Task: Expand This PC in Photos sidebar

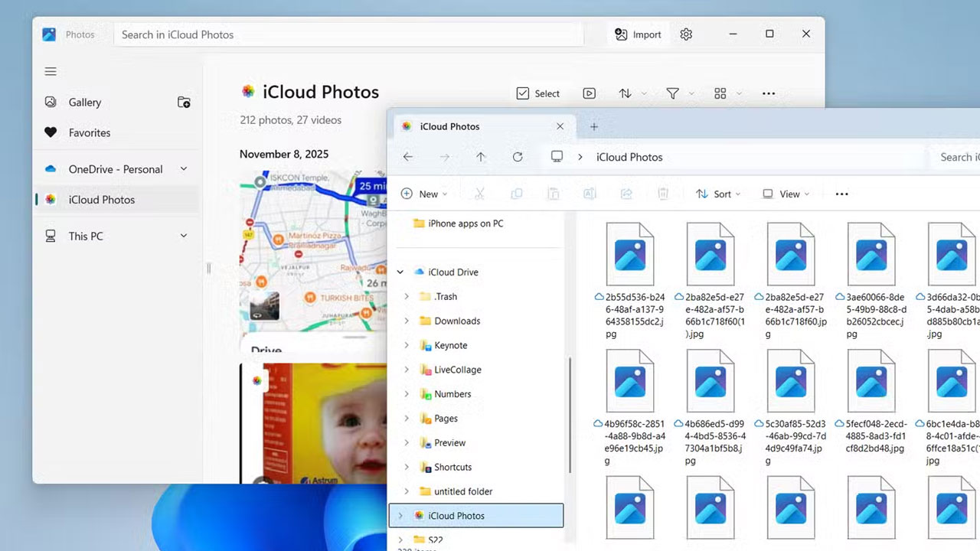Action: point(184,236)
